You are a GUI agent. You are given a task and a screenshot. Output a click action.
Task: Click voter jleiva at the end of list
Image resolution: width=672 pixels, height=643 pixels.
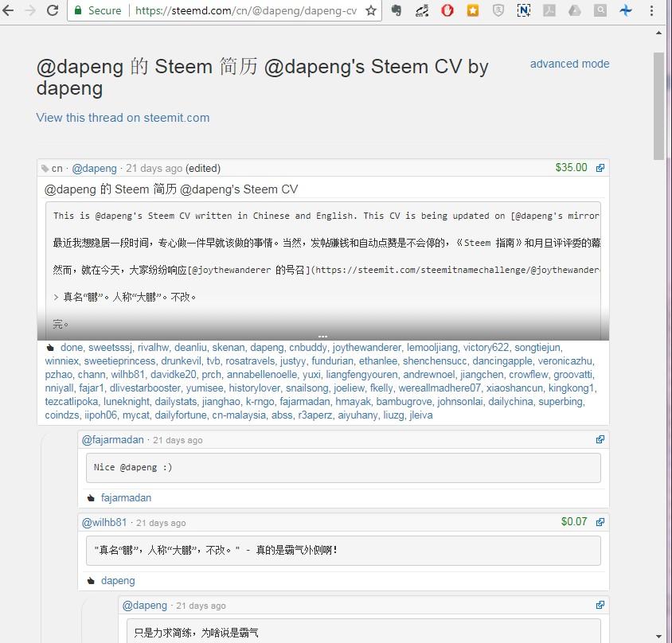421,415
